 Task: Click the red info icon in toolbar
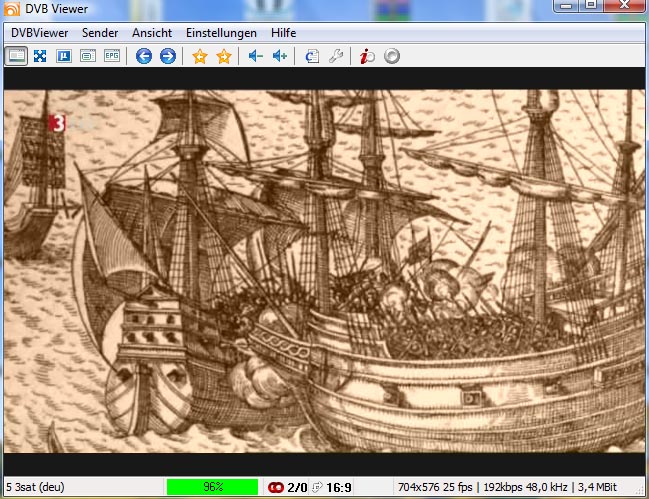coord(368,56)
